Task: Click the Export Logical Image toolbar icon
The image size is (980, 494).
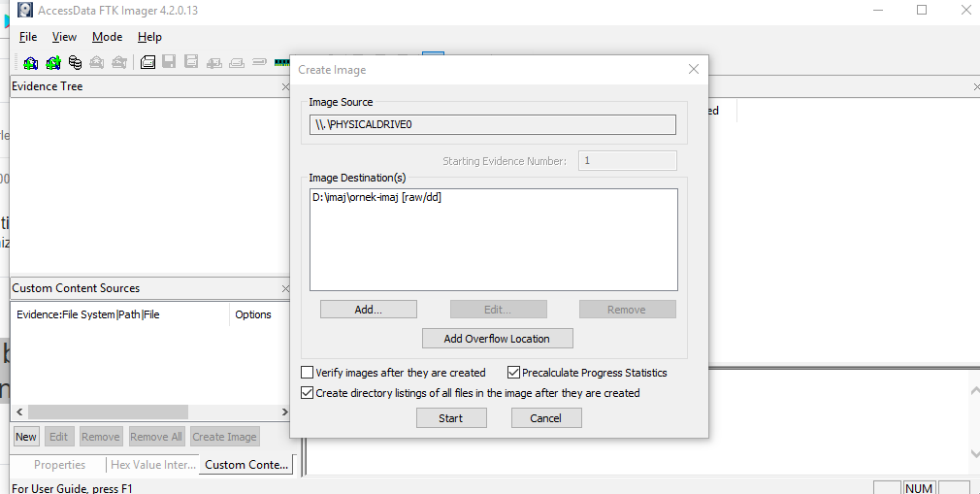Action: [x=191, y=62]
